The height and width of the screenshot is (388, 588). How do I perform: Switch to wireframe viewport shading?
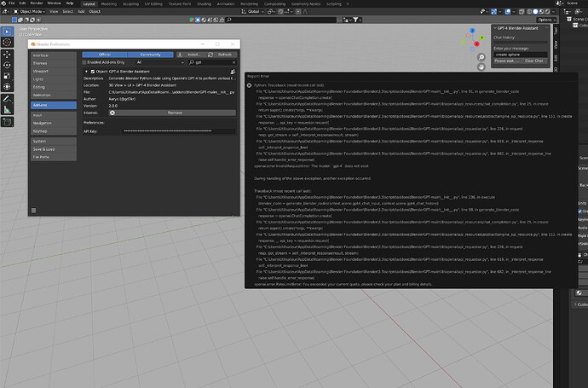pyautogui.click(x=529, y=12)
